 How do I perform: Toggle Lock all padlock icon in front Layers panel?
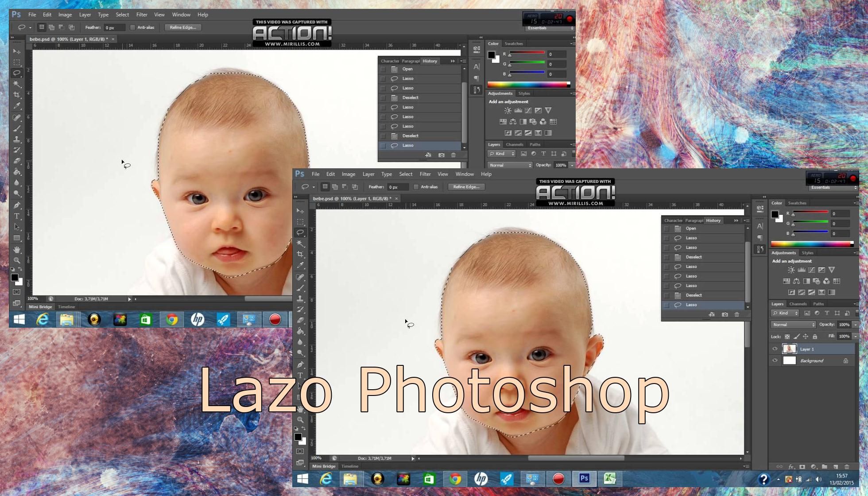click(815, 337)
